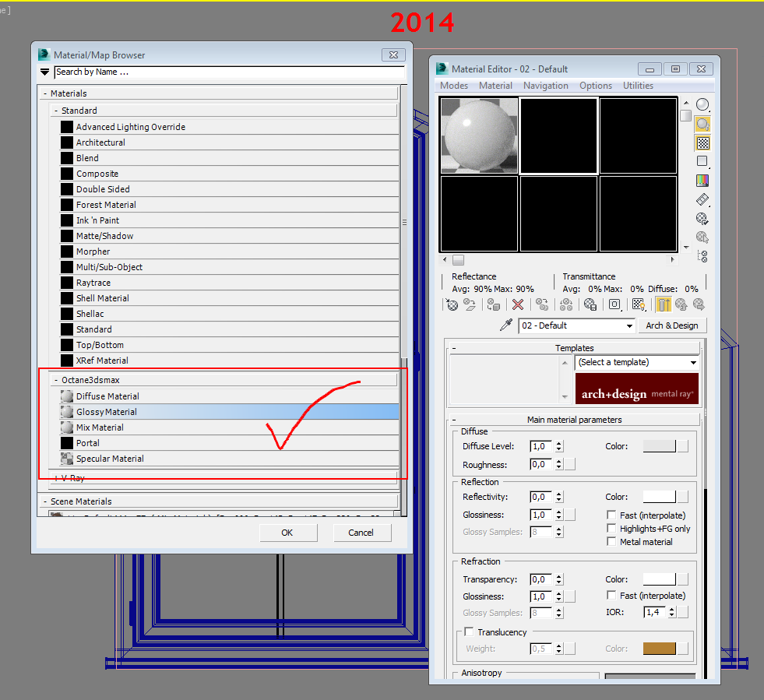Select the first sample slot with sphere
Screen dimensions: 764x700
click(479, 135)
